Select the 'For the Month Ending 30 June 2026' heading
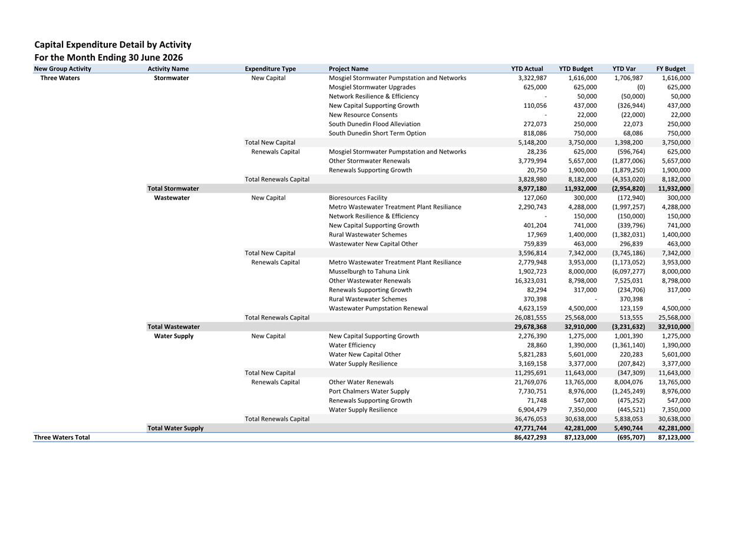 pos(108,58)
